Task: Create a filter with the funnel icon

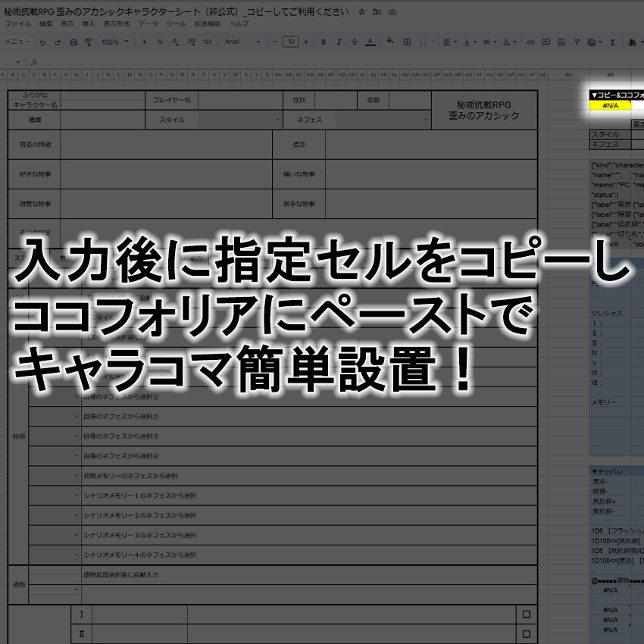Action: coord(576,43)
